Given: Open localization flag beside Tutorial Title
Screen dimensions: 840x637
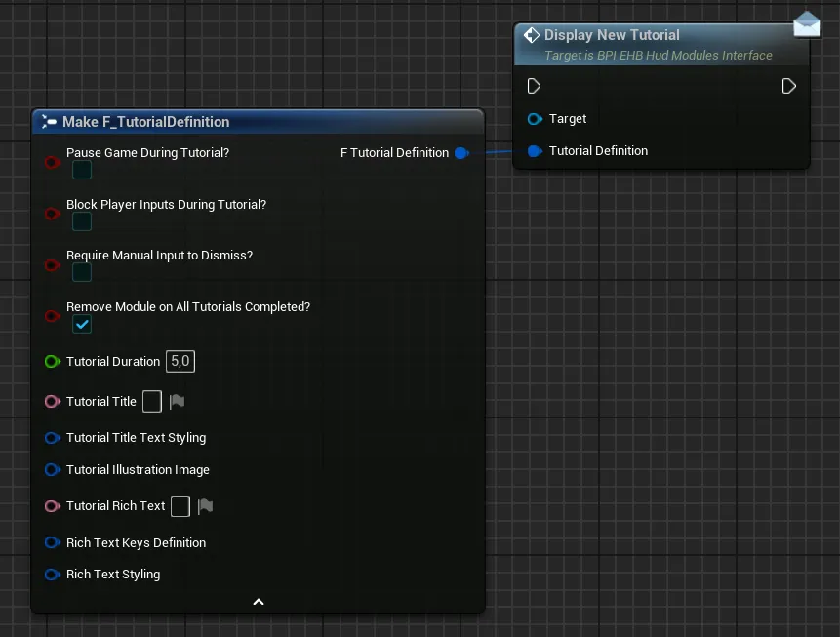Looking at the screenshot, I should (x=177, y=402).
